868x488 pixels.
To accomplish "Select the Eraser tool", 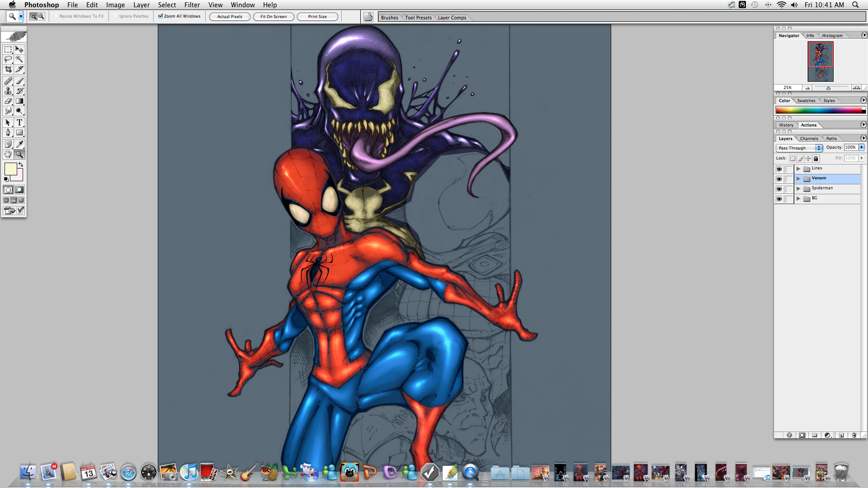I will (8, 101).
